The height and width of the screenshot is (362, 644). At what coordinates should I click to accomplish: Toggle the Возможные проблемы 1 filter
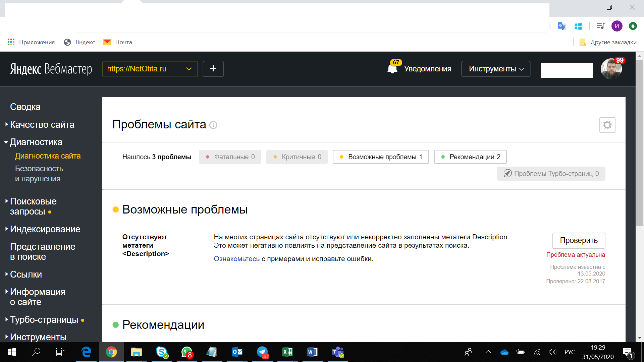pyautogui.click(x=381, y=157)
